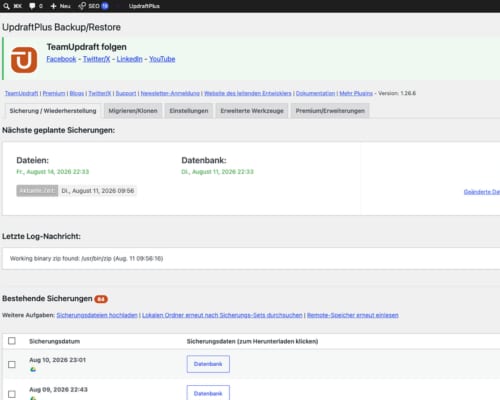Click the Bestehende Sicherungen heading
500x400 pixels.
47,299
